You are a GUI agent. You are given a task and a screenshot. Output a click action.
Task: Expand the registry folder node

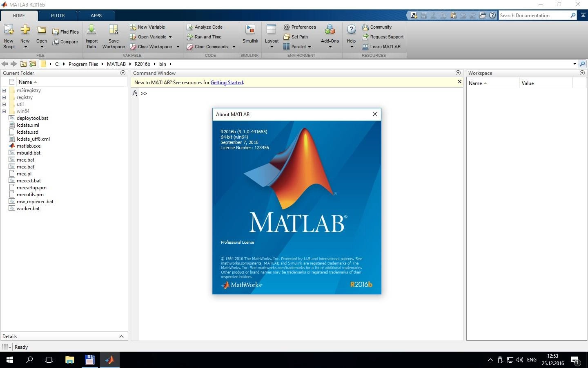point(4,97)
